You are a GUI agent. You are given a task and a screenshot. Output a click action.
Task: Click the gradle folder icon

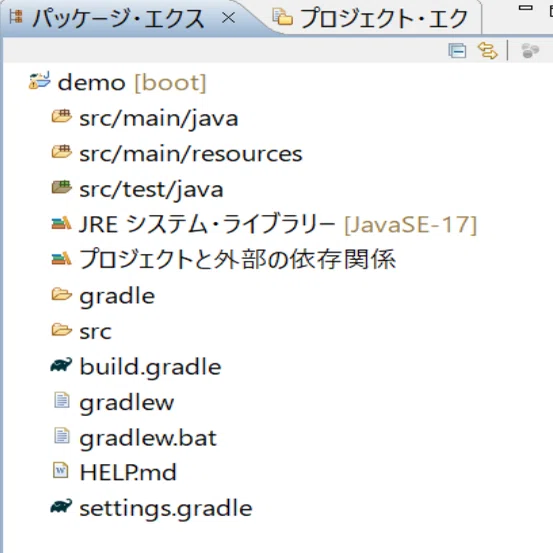[x=62, y=294]
